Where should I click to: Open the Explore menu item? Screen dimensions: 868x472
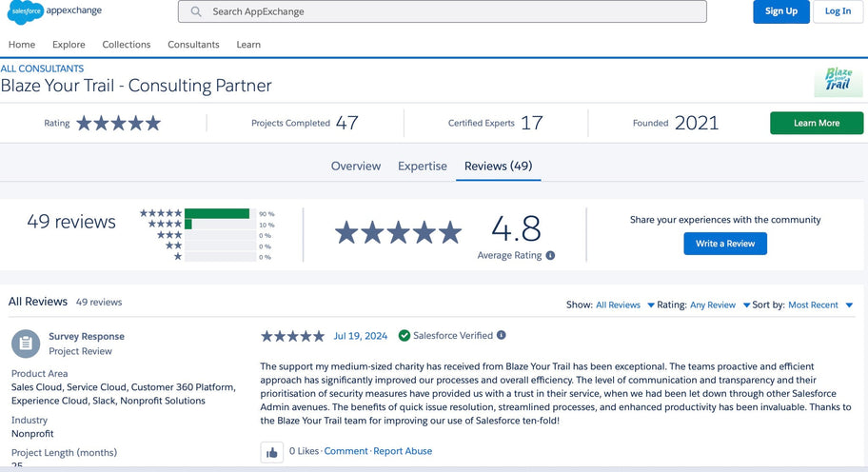click(x=69, y=45)
